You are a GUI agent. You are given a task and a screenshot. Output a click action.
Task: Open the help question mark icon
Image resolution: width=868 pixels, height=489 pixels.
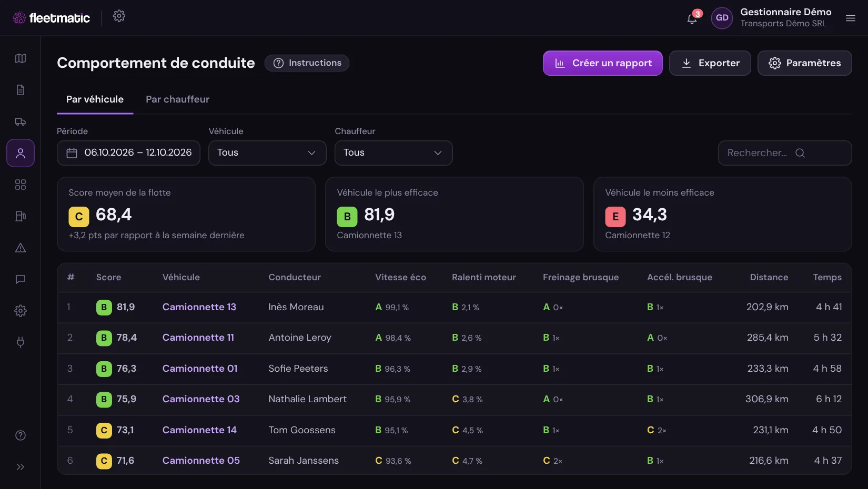pos(21,435)
